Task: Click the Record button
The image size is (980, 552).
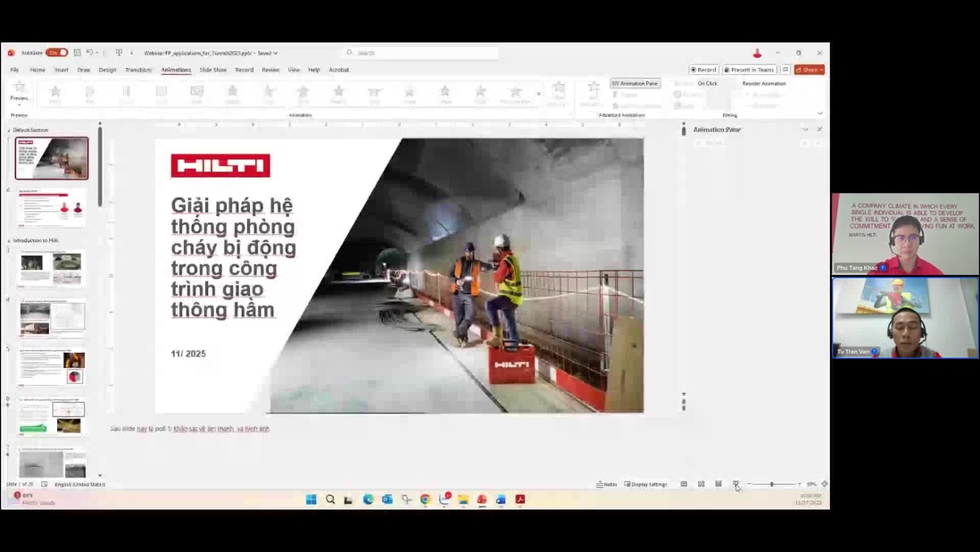Action: 703,70
